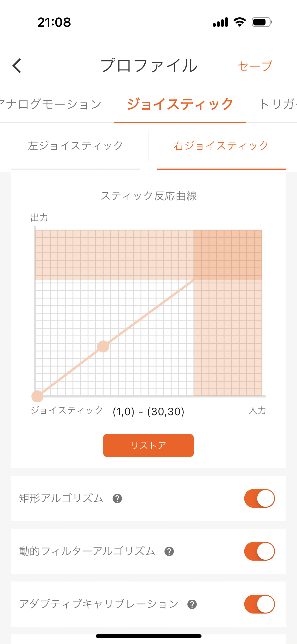Open the トリガー tab

(277, 104)
